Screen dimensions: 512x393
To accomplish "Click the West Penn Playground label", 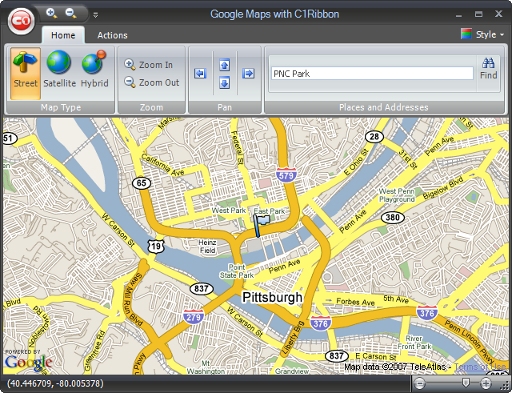I will click(x=397, y=195).
